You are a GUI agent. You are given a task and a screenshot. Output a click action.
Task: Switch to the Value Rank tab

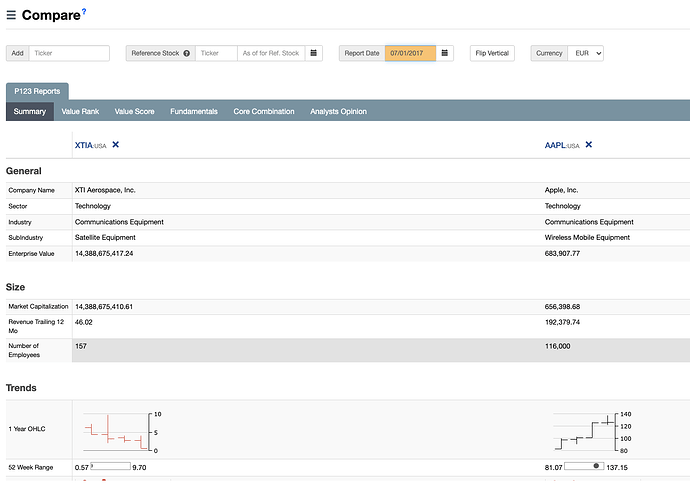[80, 111]
